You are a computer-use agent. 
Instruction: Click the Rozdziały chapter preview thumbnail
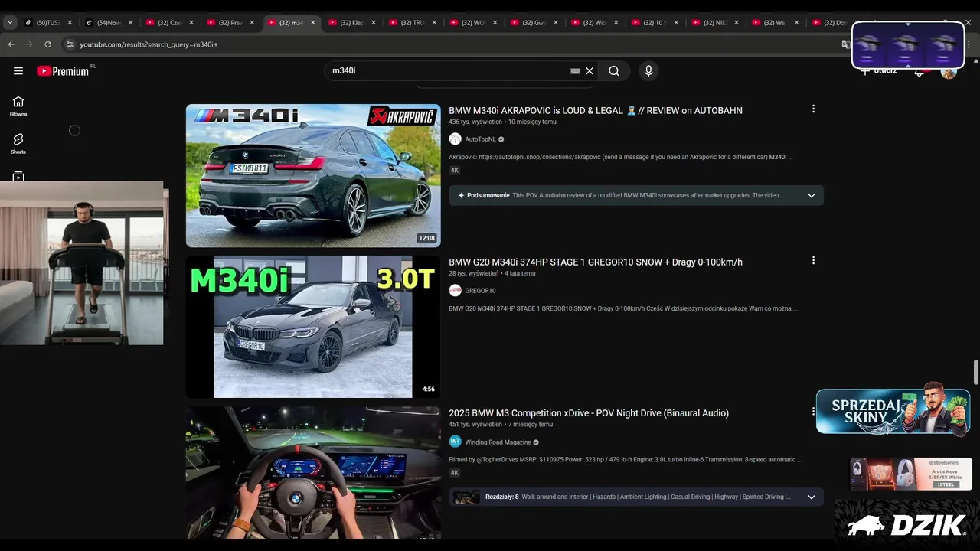tap(466, 497)
